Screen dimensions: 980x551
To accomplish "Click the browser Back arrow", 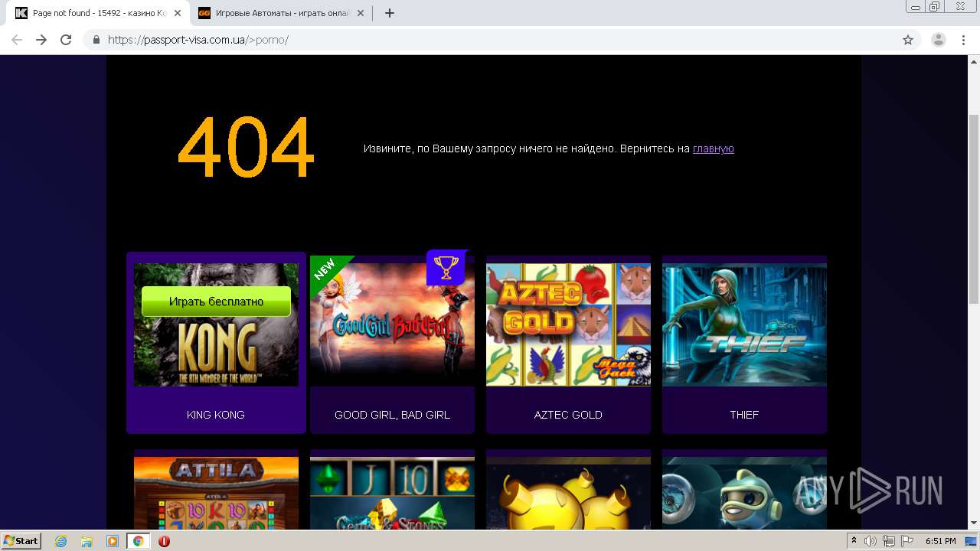I will (x=17, y=40).
